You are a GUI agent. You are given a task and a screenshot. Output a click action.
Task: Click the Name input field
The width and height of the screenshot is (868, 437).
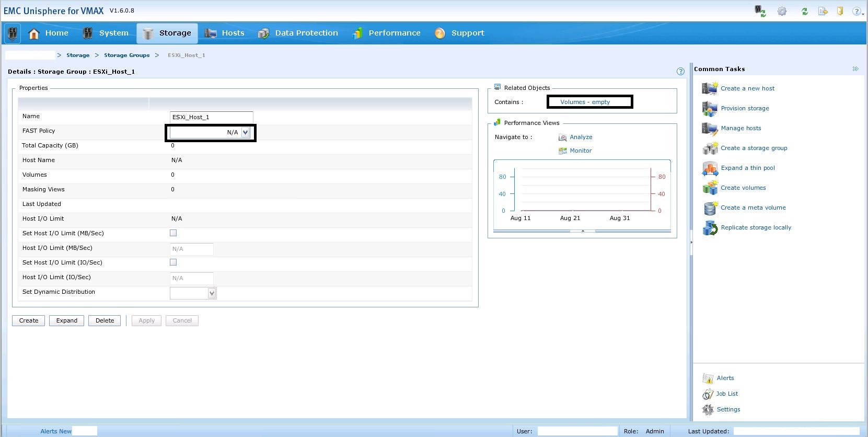(x=211, y=117)
